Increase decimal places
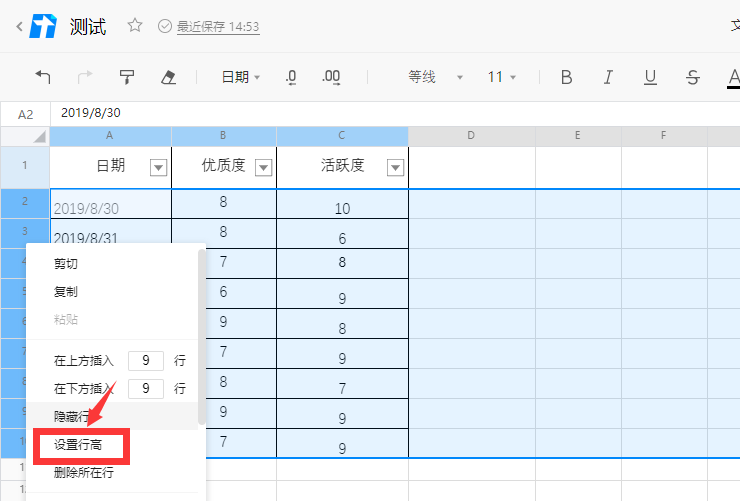Screen dimensions: 740x501 (331, 77)
